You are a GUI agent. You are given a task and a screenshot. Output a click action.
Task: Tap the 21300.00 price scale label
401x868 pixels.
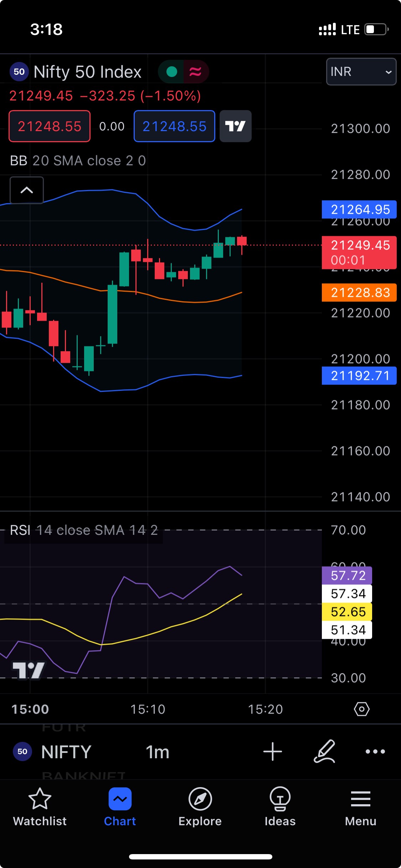pos(360,129)
